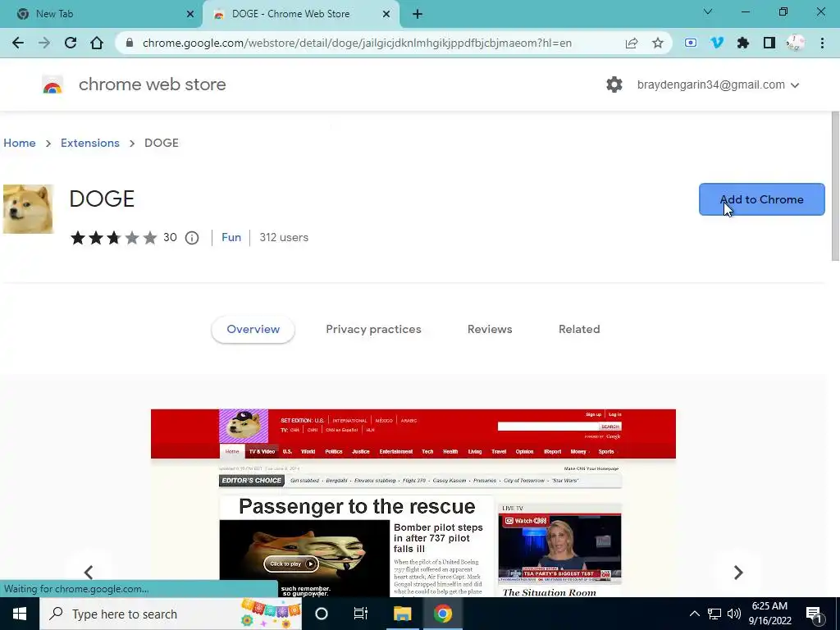The image size is (840, 630).
Task: Go back to the previous page
Action: coord(18,43)
